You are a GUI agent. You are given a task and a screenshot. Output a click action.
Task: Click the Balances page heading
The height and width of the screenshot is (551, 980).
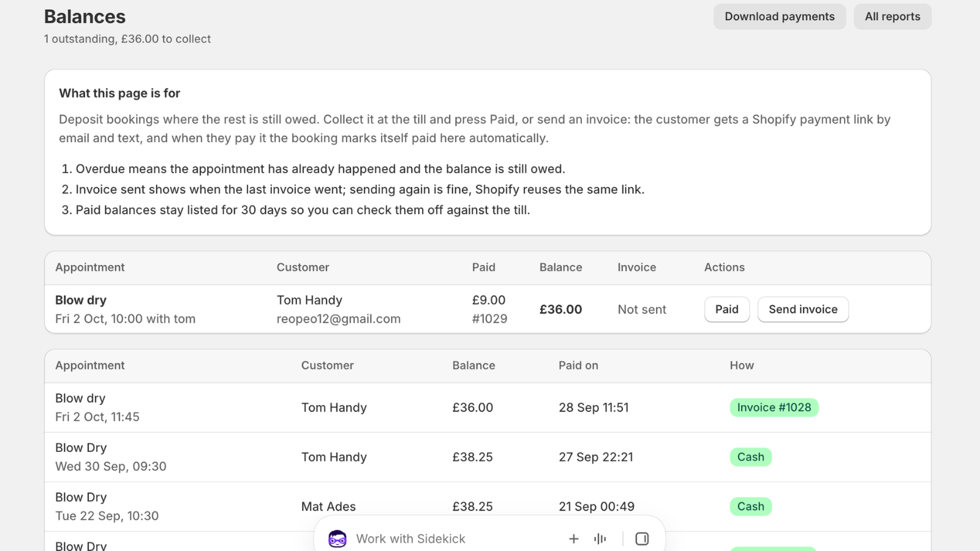pos(85,17)
